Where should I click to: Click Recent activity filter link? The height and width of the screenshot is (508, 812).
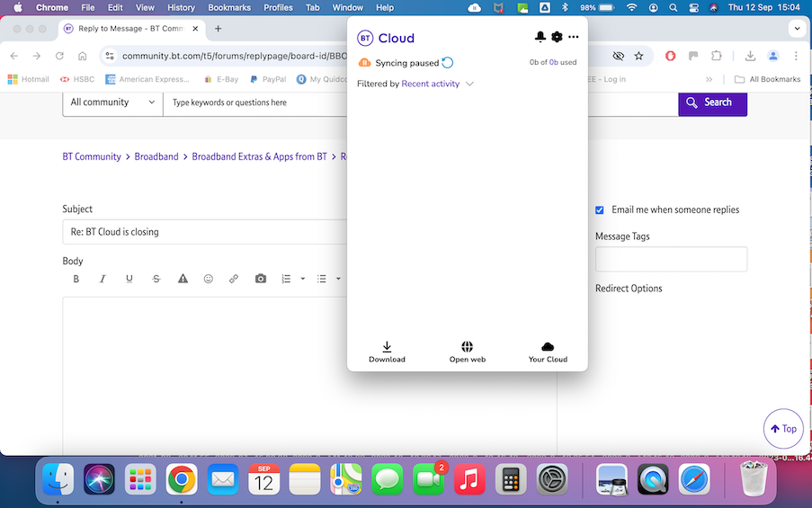coord(431,84)
